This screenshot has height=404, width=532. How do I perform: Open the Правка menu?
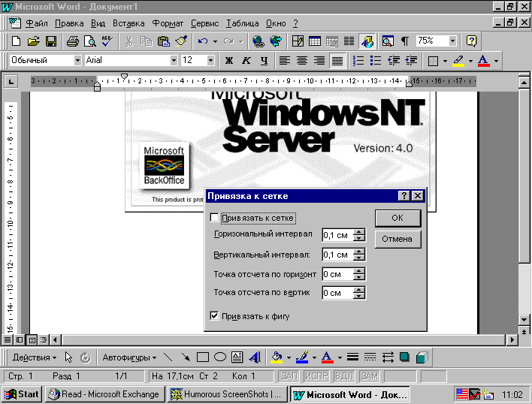69,23
